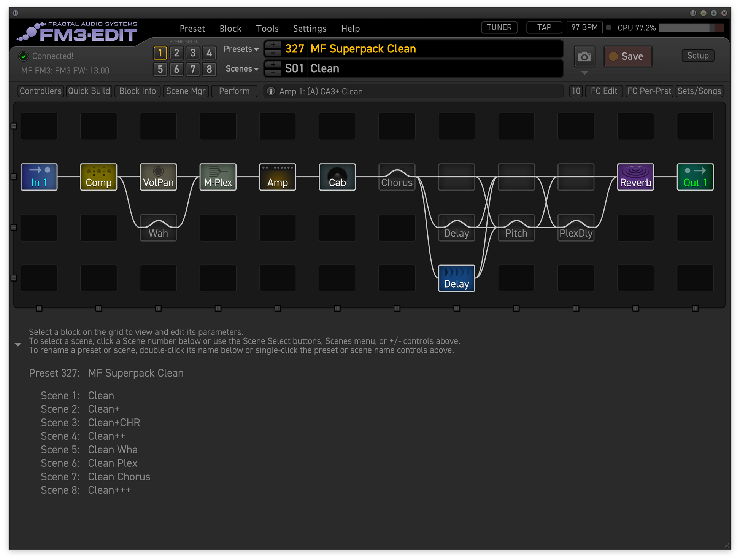Open the Scenes dropdown
The image size is (740, 560).
click(242, 69)
